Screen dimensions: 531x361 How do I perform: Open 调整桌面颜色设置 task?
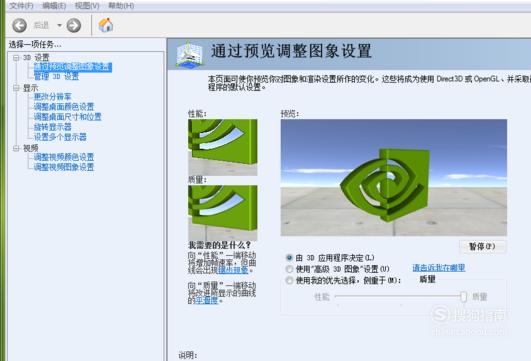coord(64,107)
